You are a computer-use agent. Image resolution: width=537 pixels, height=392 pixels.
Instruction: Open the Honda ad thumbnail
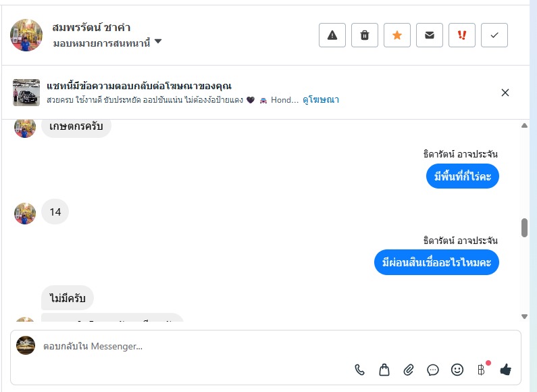[x=26, y=93]
